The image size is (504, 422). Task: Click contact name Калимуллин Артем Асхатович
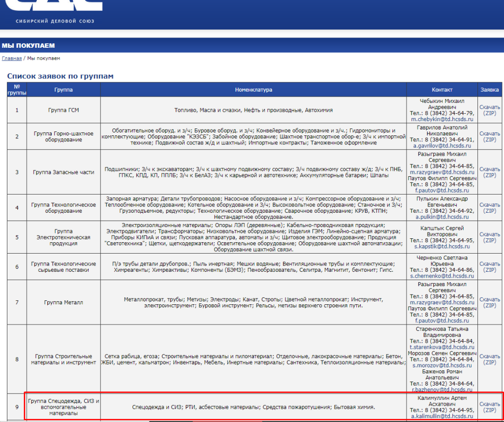(442, 401)
